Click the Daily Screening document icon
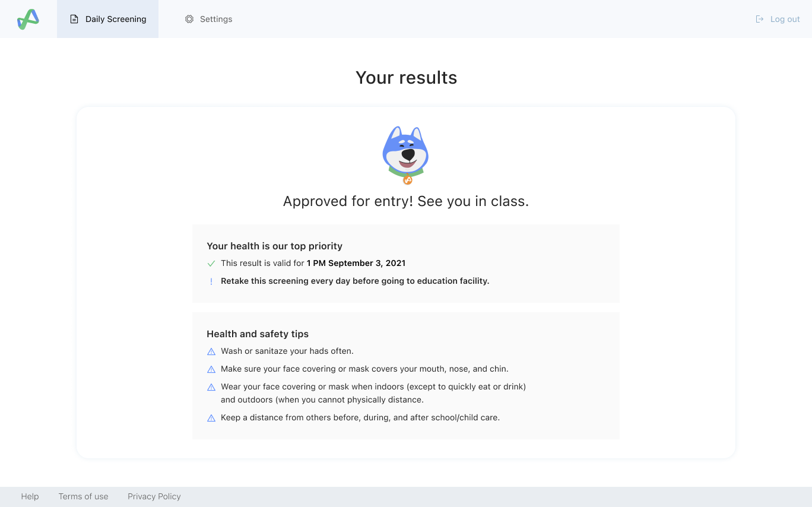The height and width of the screenshot is (507, 812). [74, 19]
